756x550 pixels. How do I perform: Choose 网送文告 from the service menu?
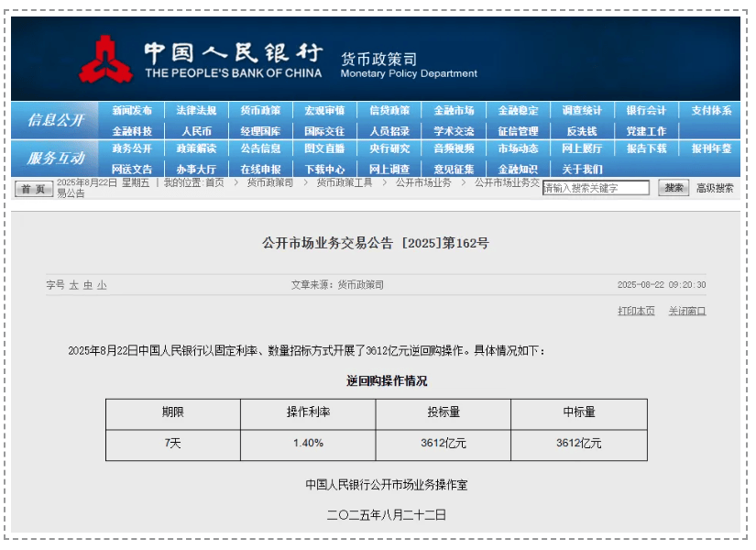132,170
